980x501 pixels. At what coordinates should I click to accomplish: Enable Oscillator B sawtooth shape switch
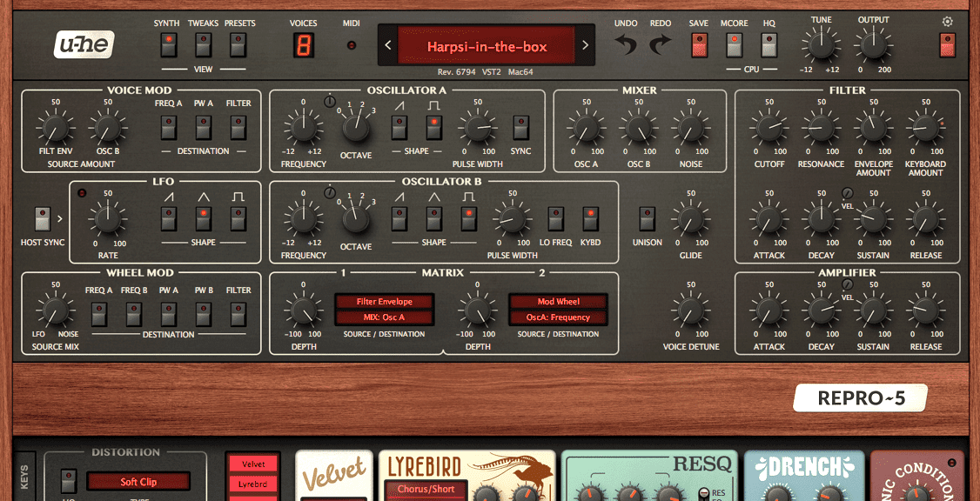click(x=399, y=219)
